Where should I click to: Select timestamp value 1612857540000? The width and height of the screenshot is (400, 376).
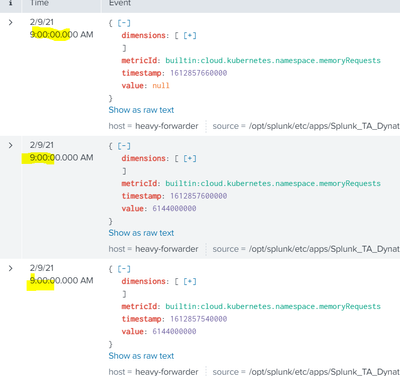click(199, 319)
